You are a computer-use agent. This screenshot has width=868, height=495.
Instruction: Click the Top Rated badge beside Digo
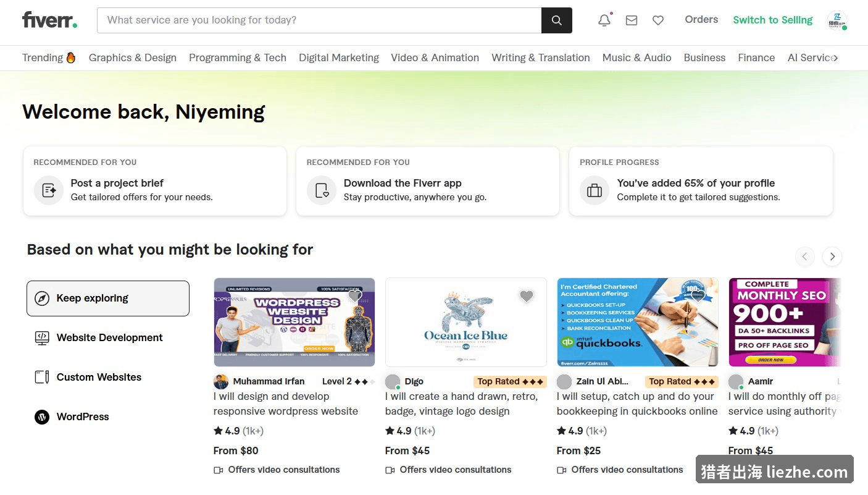(x=510, y=381)
